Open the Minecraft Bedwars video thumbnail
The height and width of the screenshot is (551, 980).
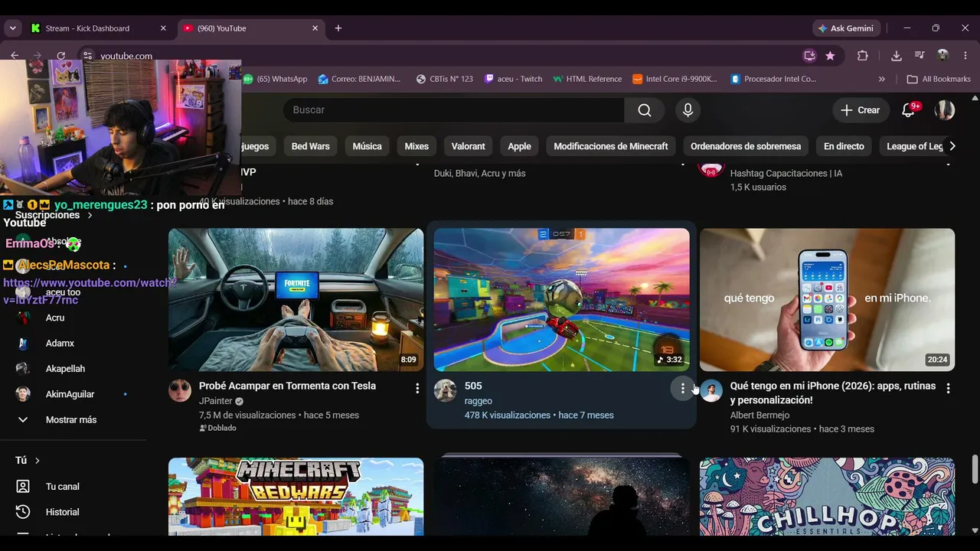(x=296, y=497)
